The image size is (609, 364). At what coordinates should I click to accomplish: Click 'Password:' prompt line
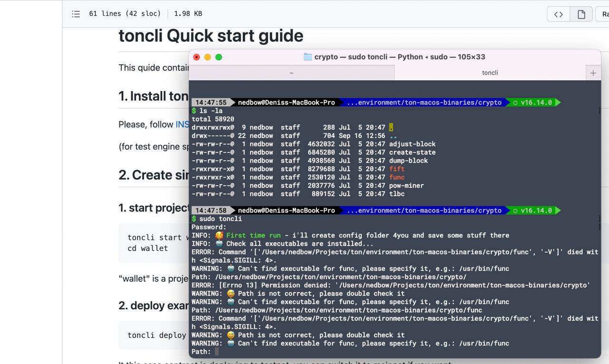tap(209, 227)
